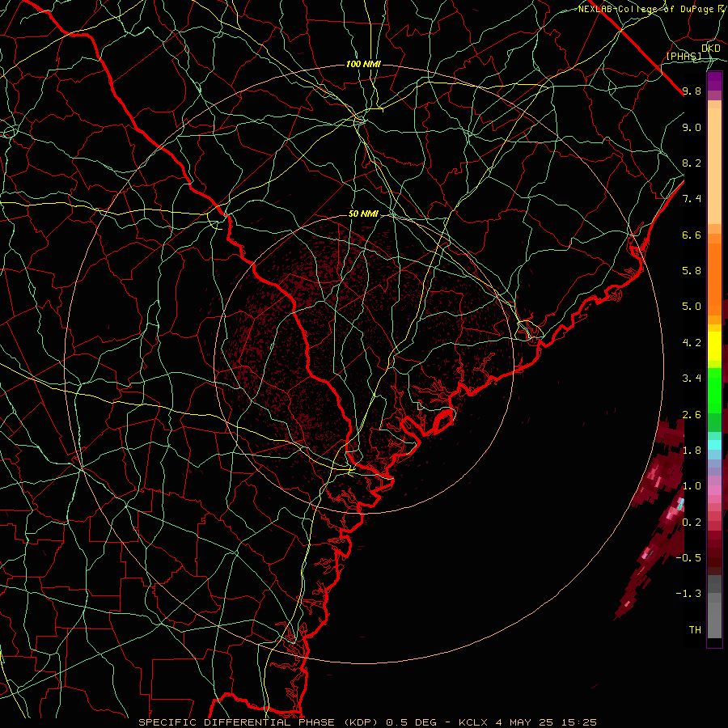Click the 7.4 value on the scale
The image size is (728, 728).
coord(692,199)
